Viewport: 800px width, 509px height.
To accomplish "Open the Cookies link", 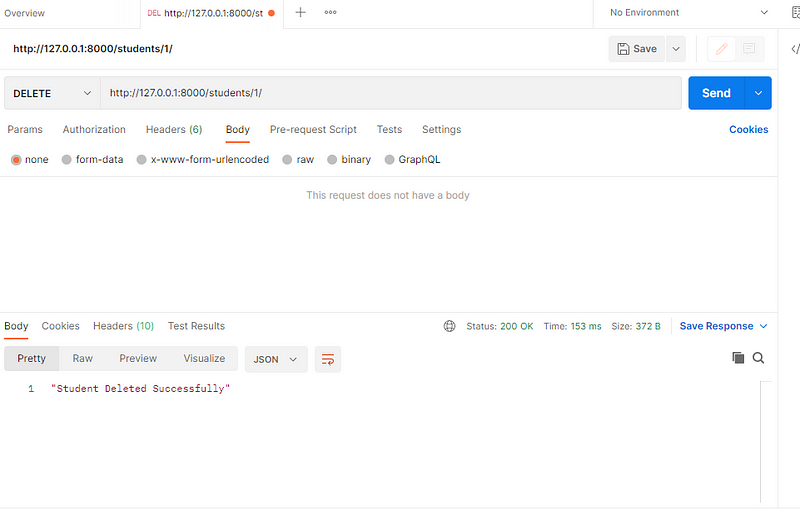I will point(748,130).
